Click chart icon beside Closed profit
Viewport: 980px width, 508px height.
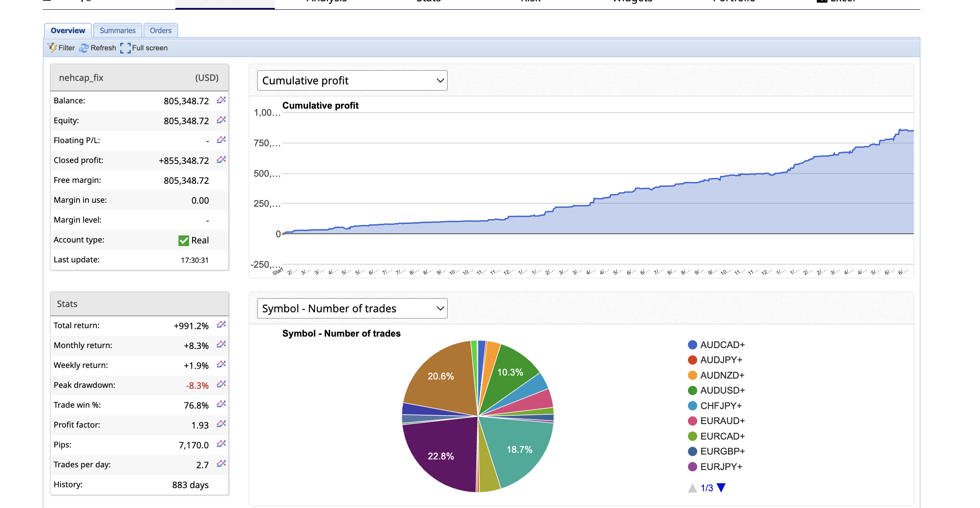[x=221, y=160]
